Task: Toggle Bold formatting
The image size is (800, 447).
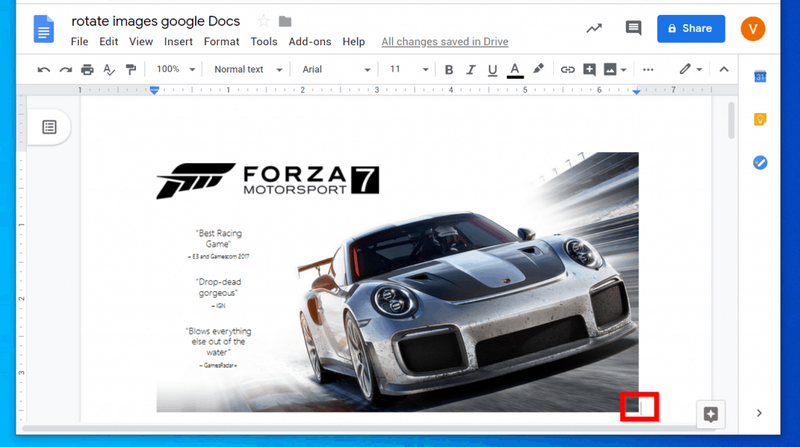Action: point(448,70)
